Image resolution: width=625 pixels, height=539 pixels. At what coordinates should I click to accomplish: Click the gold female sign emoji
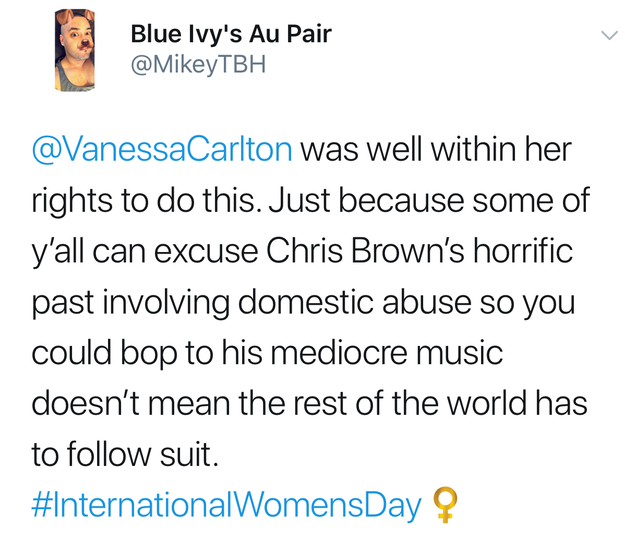[445, 504]
